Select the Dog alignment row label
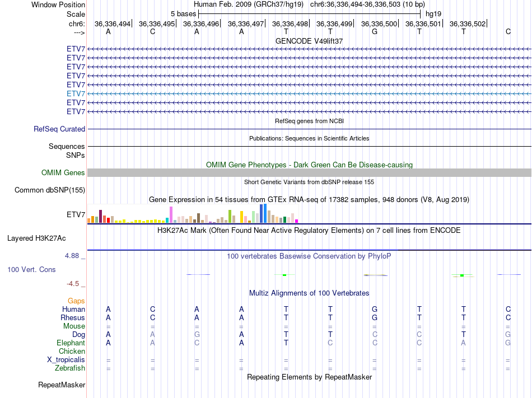Image resolution: width=532 pixels, height=398 pixels. point(78,335)
